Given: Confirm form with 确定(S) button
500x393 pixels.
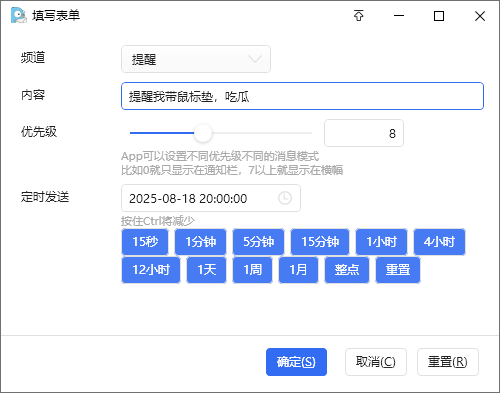Looking at the screenshot, I should (296, 362).
